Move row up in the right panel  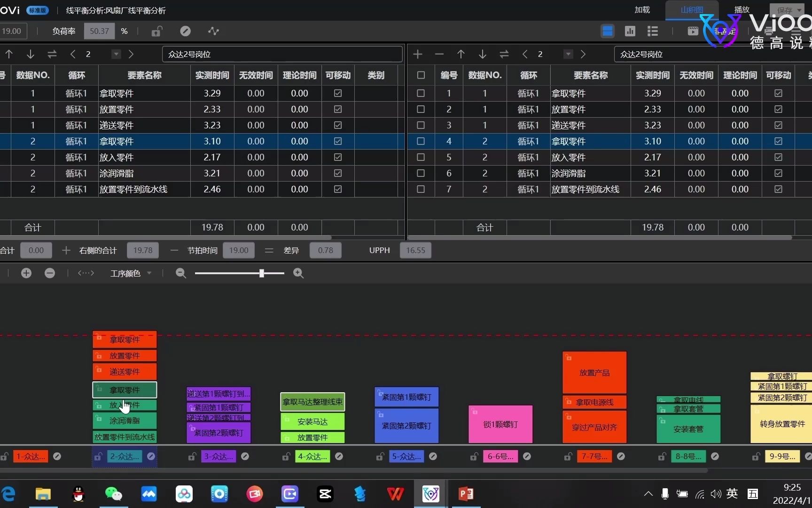pyautogui.click(x=461, y=54)
